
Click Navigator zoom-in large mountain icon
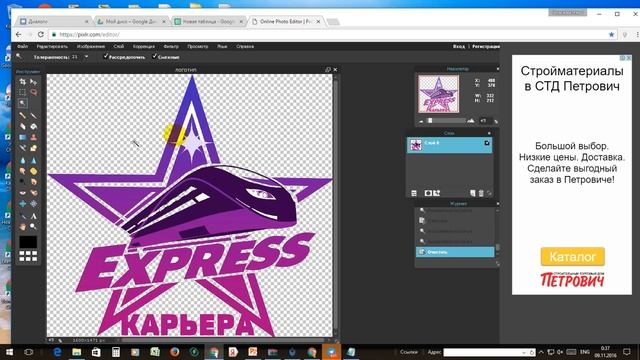(471, 121)
